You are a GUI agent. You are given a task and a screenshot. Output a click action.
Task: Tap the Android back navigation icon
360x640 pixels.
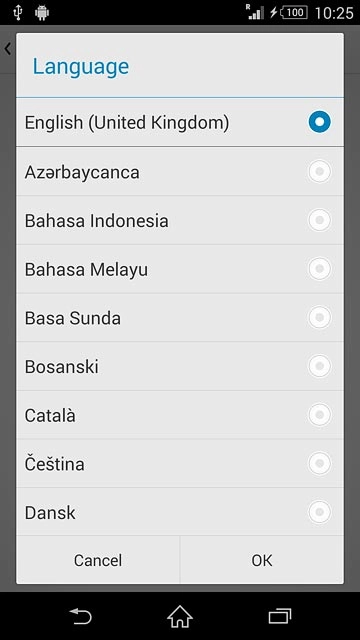coord(81,616)
